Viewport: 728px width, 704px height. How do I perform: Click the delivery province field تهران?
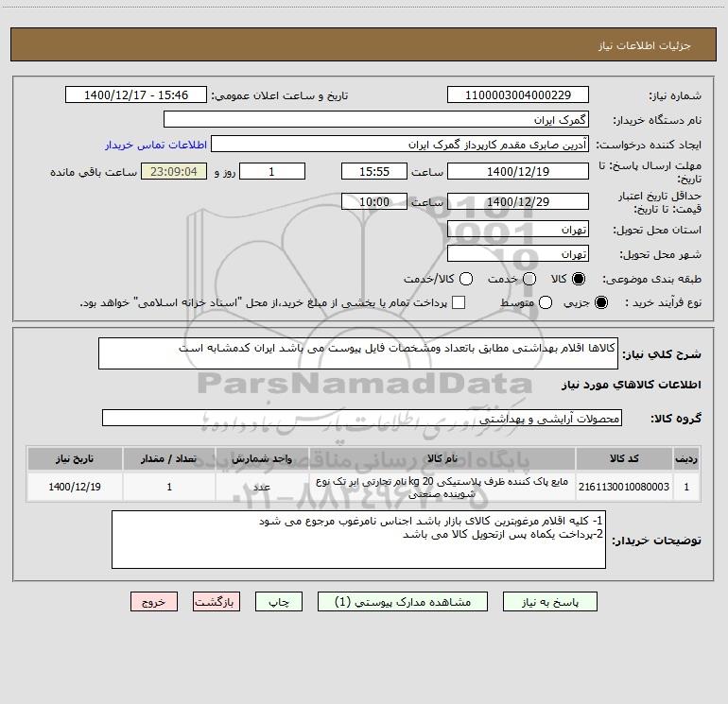pos(518,230)
